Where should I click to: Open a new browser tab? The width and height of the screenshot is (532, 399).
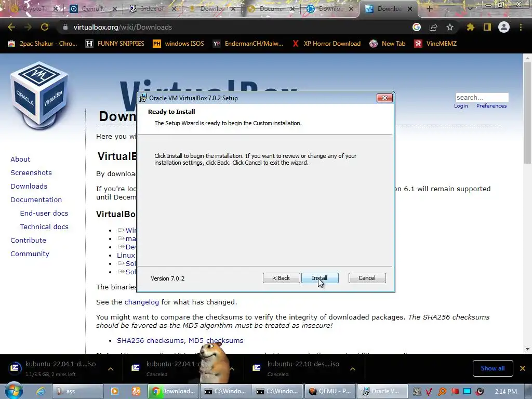coord(430,9)
